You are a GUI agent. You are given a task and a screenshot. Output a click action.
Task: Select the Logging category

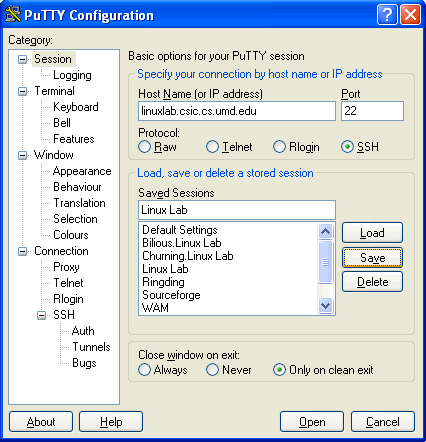click(x=72, y=75)
